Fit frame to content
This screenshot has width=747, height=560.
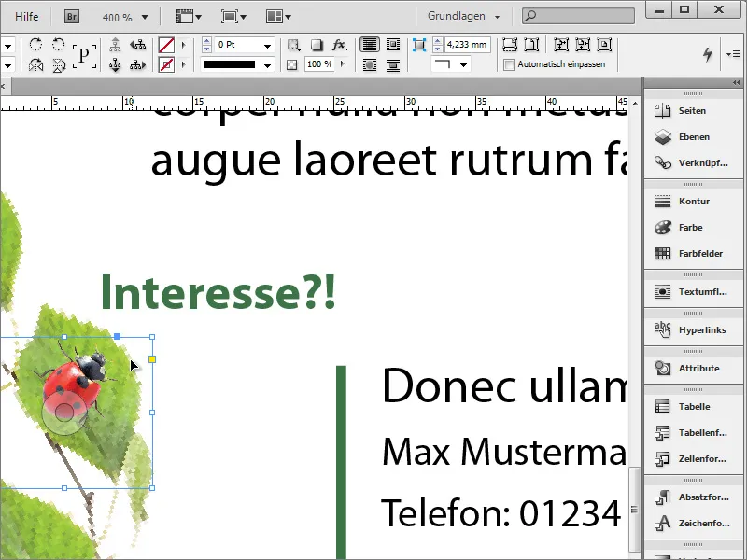tap(583, 45)
